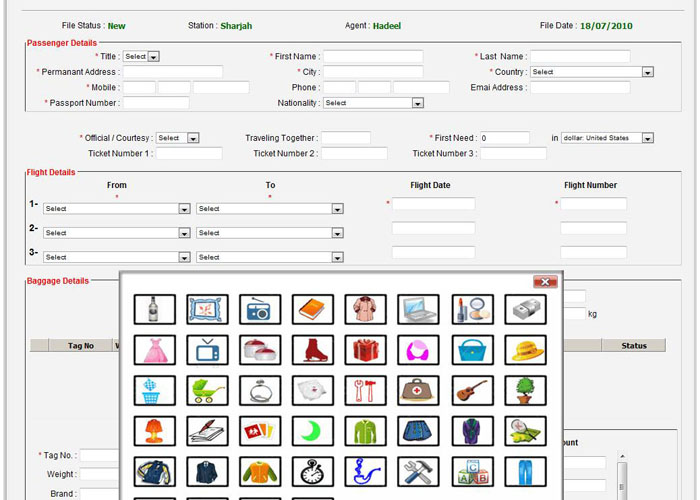This screenshot has height=500, width=700.
Task: Select the television icon
Action: click(207, 350)
